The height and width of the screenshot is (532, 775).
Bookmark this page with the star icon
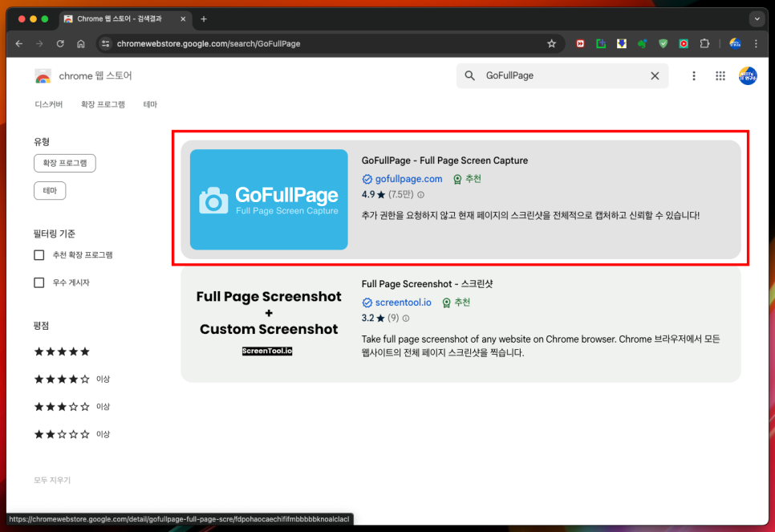point(552,44)
